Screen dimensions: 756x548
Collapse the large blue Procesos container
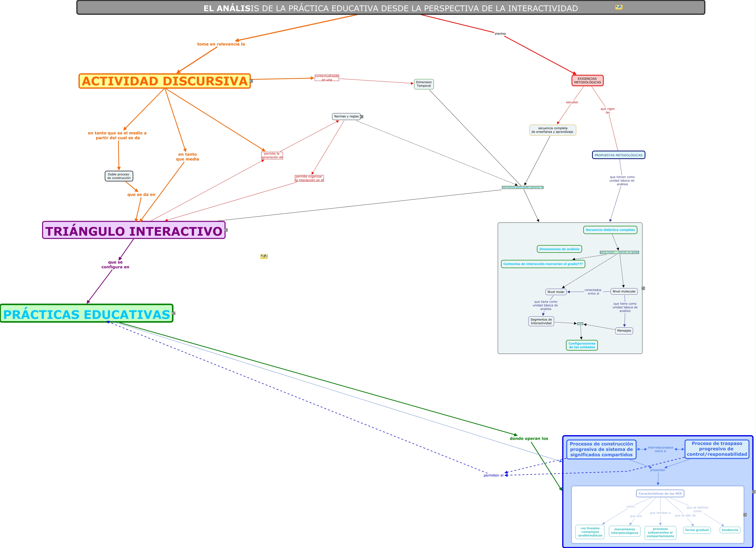pyautogui.click(x=754, y=492)
